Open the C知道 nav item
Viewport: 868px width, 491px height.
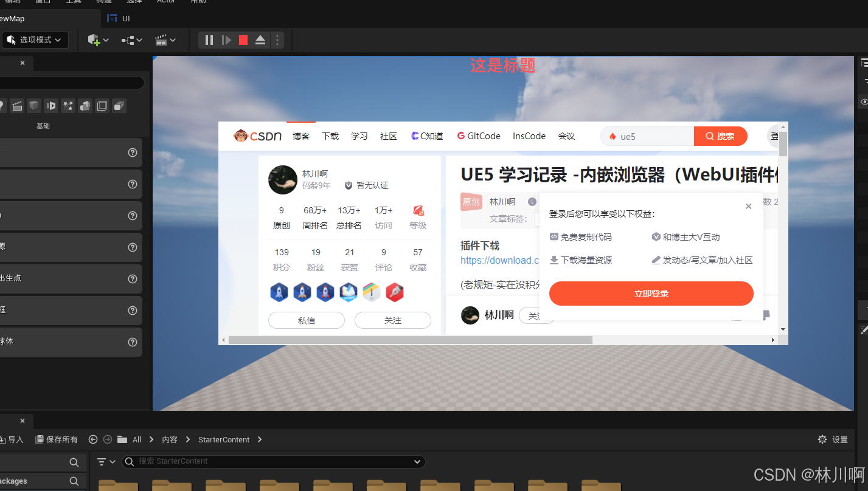(x=427, y=136)
